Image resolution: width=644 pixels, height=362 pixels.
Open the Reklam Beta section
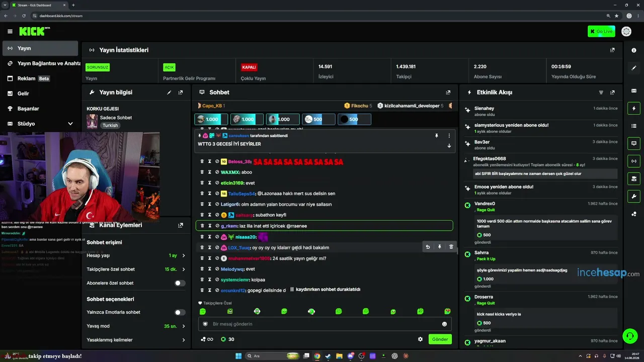(40, 78)
